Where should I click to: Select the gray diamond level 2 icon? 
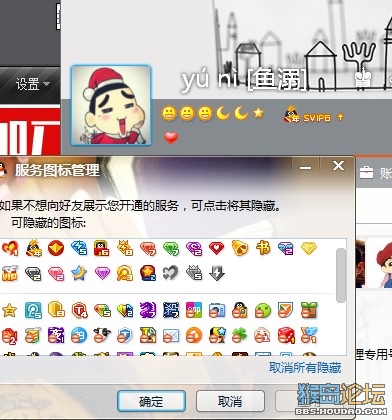pyautogui.click(x=33, y=274)
